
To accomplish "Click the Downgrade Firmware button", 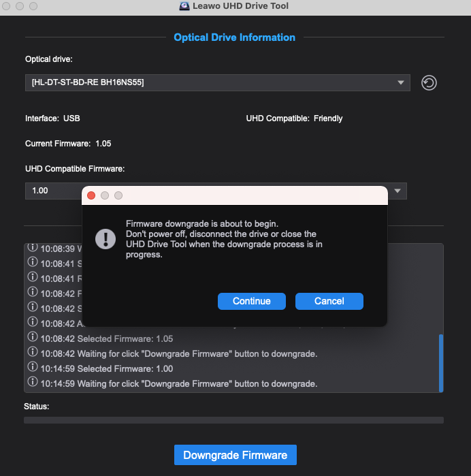I will pyautogui.click(x=235, y=455).
